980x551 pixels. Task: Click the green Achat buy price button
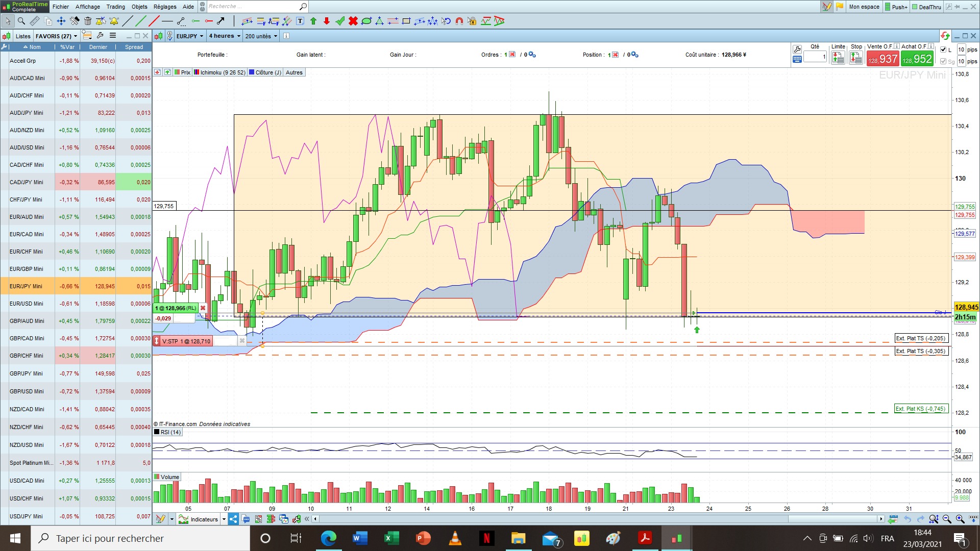click(x=917, y=59)
